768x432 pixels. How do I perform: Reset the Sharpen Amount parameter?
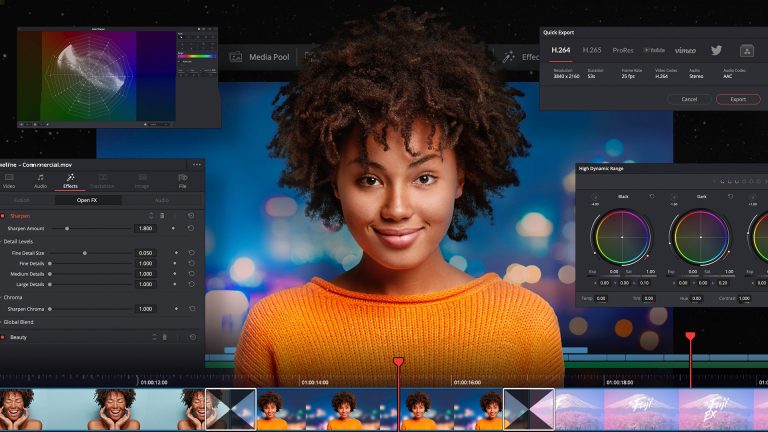pos(191,228)
